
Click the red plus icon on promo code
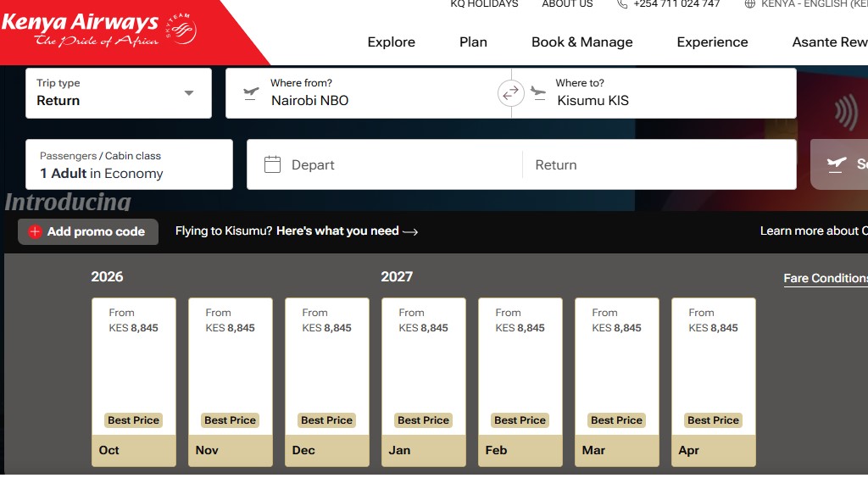point(35,231)
